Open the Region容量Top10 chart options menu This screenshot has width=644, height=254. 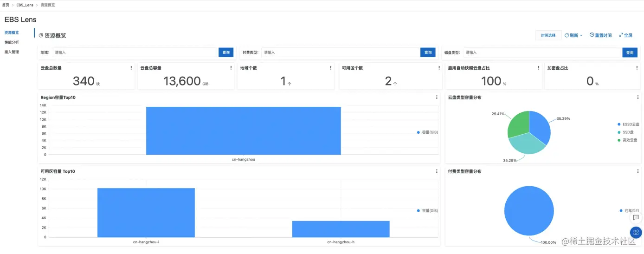click(x=437, y=98)
